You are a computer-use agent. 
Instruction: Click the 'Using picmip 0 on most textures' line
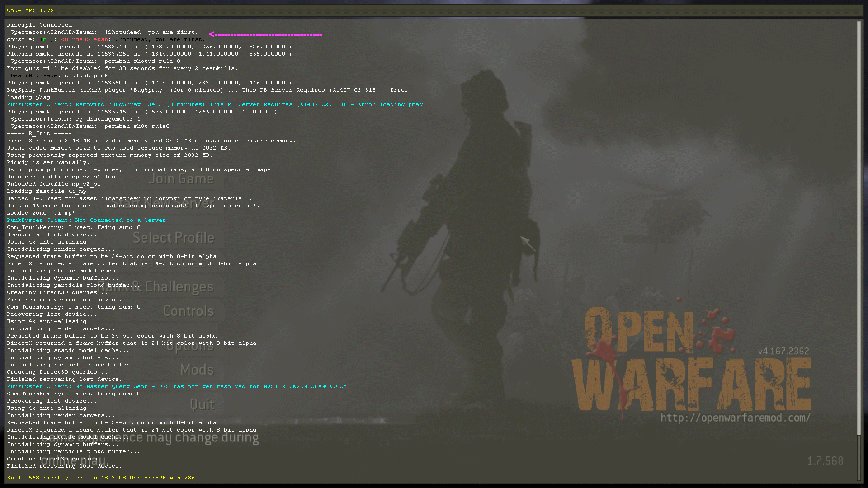tap(139, 169)
